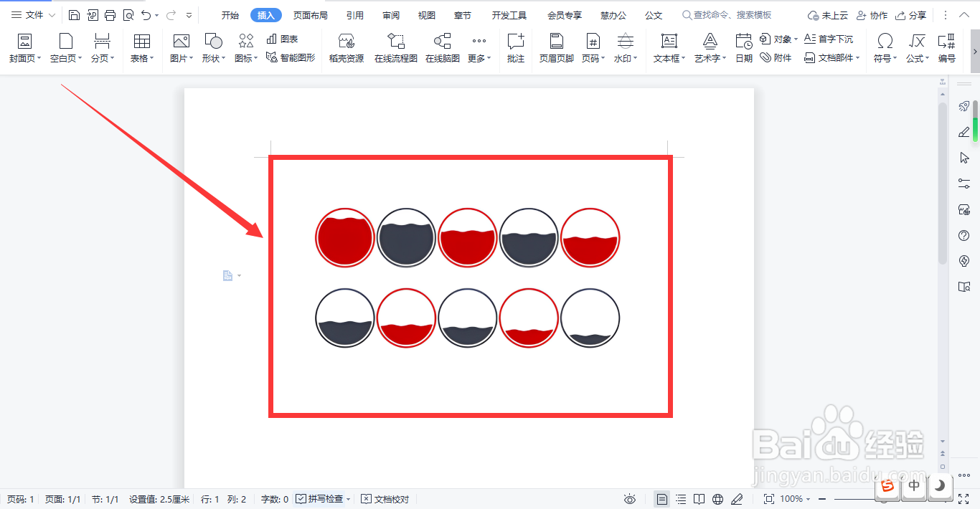Image resolution: width=980 pixels, height=509 pixels.
Task: Switch to web layout view in status bar
Action: (x=718, y=499)
